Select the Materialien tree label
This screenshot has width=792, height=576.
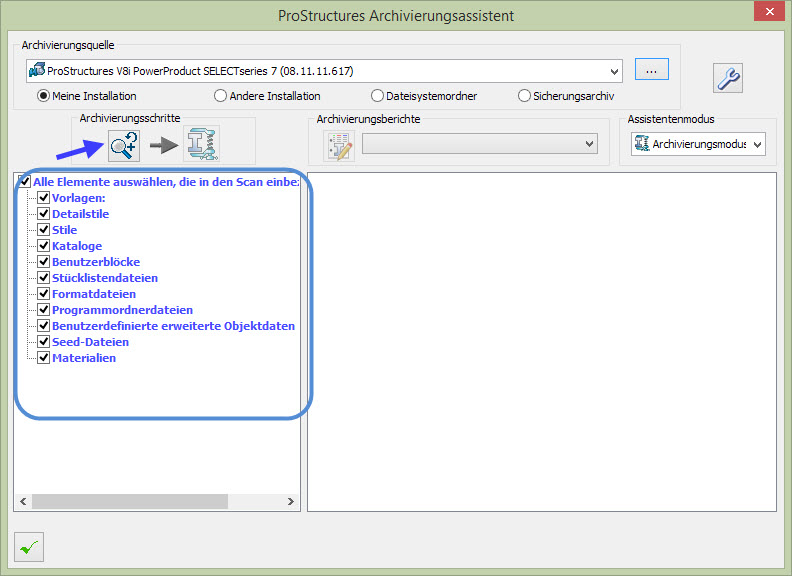84,358
